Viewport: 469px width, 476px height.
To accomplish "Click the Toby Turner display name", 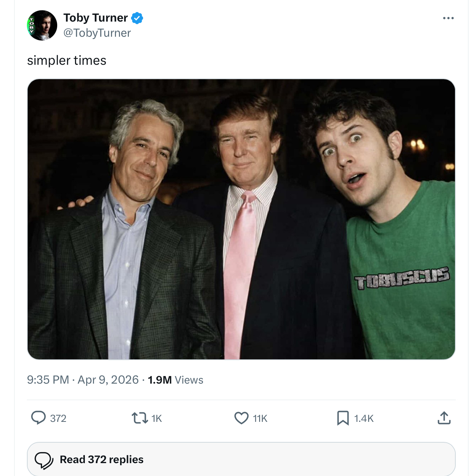I will 95,18.
